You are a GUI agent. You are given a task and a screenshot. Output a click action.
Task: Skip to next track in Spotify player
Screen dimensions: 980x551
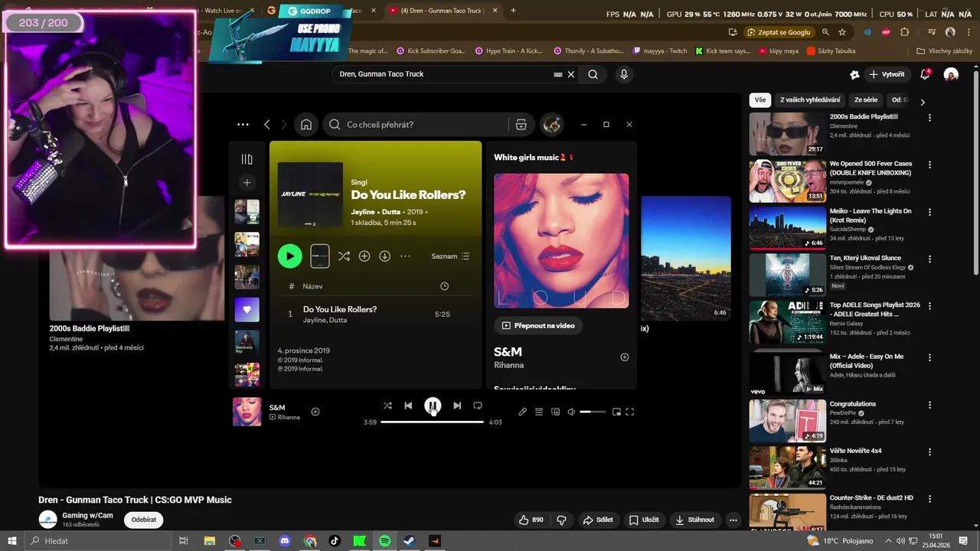click(457, 406)
